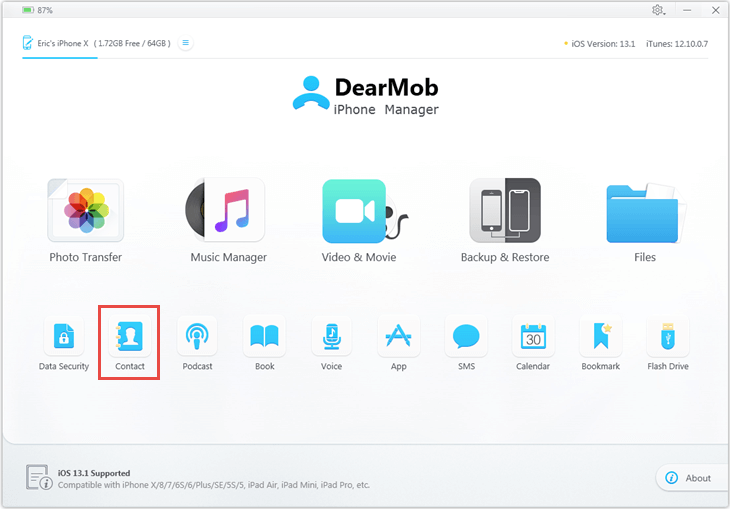Open the Files folder icon
This screenshot has width=730, height=509.
pyautogui.click(x=645, y=213)
